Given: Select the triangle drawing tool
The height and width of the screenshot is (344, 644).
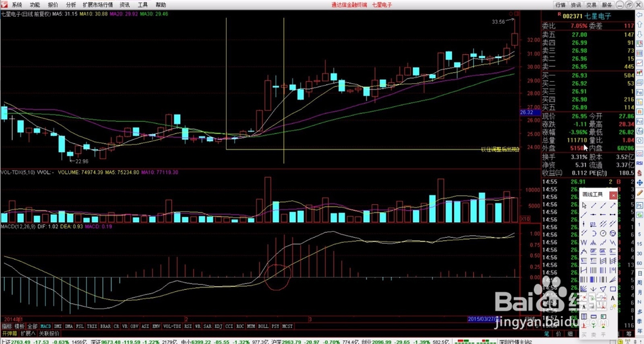Looking at the screenshot, I should [603, 289].
